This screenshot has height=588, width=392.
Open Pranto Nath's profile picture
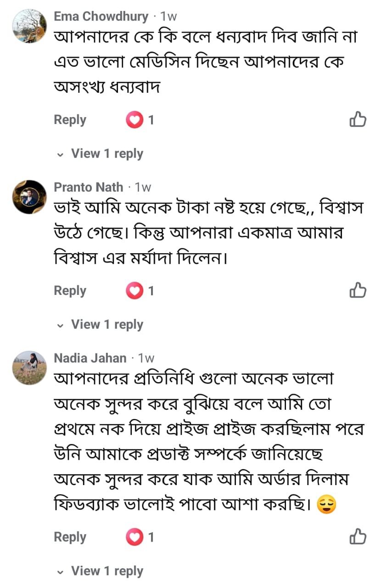[x=29, y=197]
